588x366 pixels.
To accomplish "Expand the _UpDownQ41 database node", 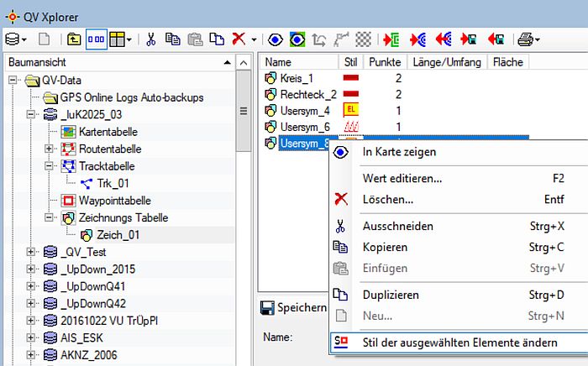I will pos(31,286).
